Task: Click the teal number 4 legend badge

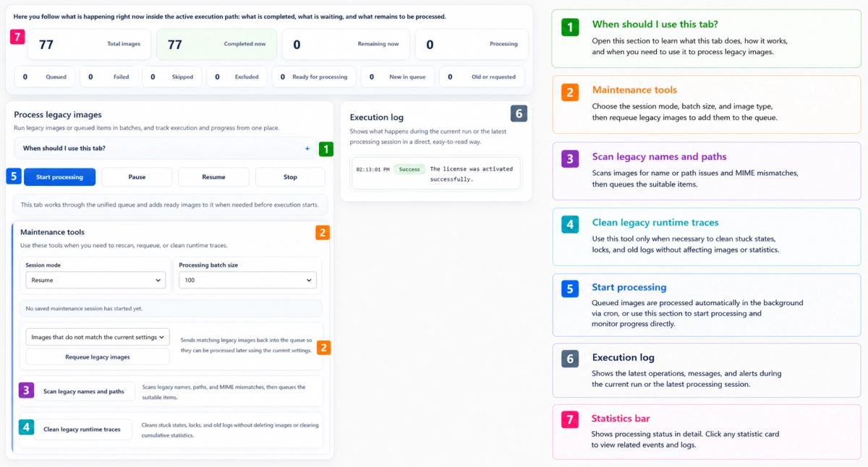Action: [570, 225]
